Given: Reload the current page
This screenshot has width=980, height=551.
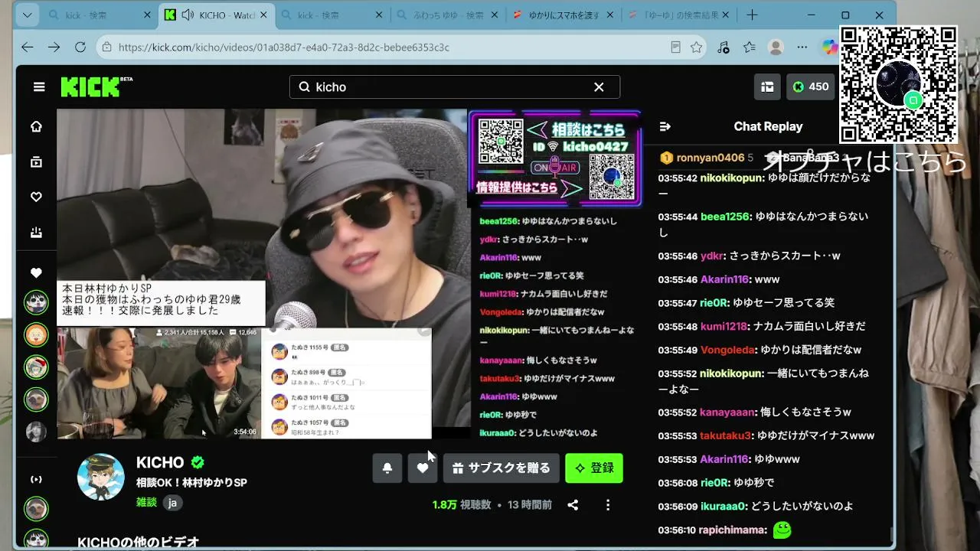Looking at the screenshot, I should pos(80,47).
